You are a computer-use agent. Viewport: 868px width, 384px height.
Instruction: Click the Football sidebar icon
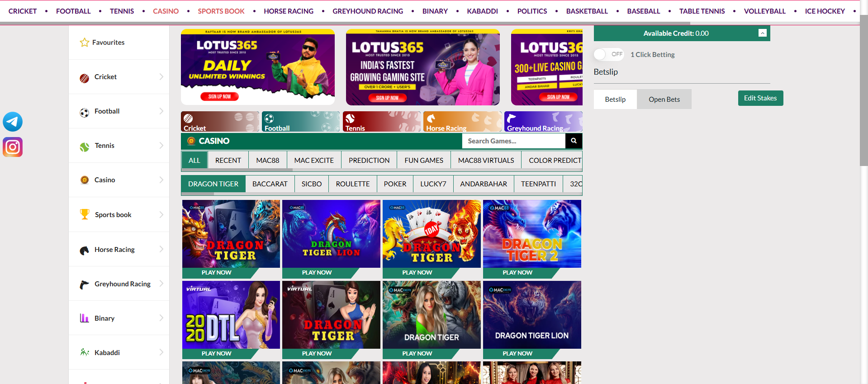[x=85, y=113]
